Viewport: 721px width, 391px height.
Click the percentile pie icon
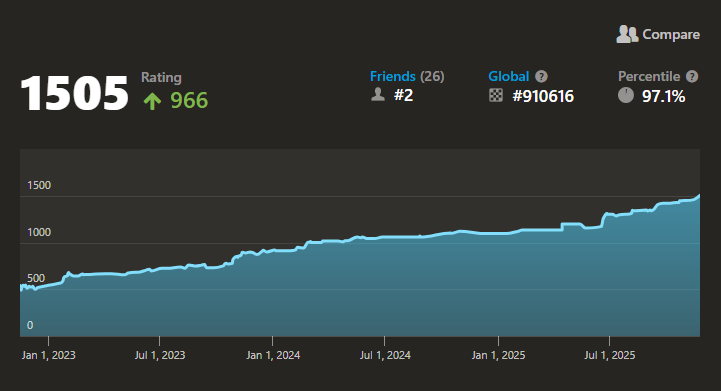tap(626, 95)
